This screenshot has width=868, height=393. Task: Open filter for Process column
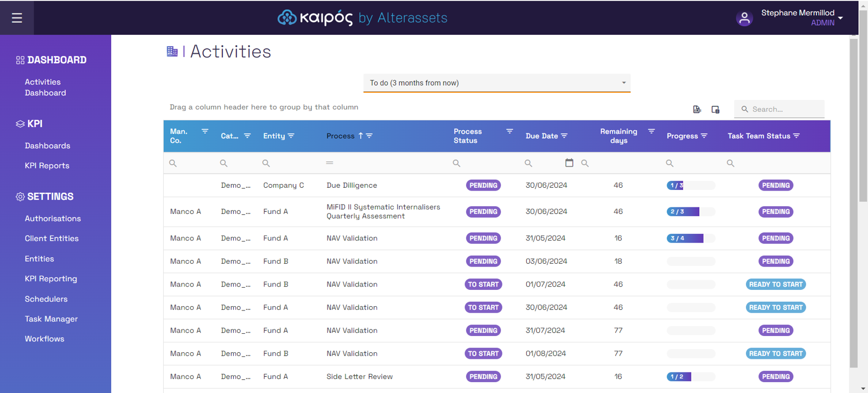[x=369, y=136]
